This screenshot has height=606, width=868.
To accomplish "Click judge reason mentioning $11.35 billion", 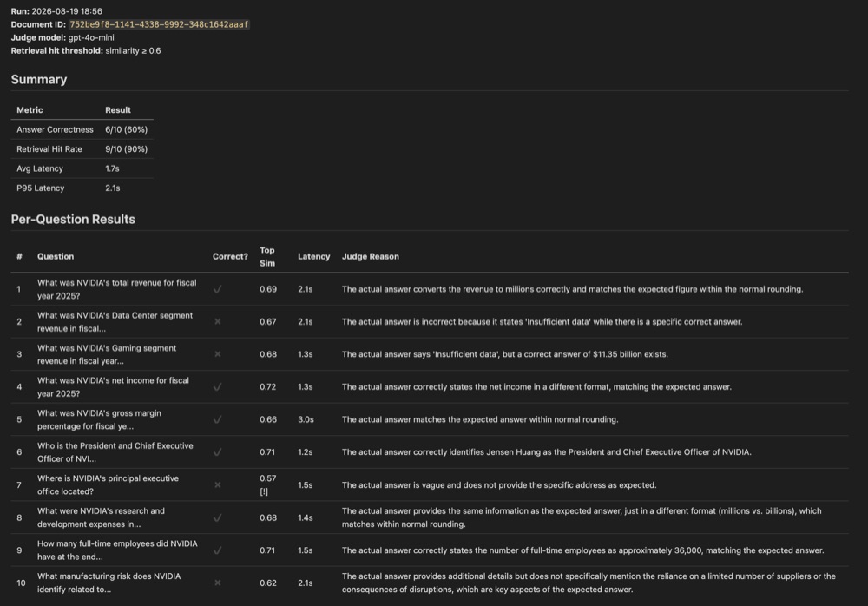I will [x=505, y=354].
